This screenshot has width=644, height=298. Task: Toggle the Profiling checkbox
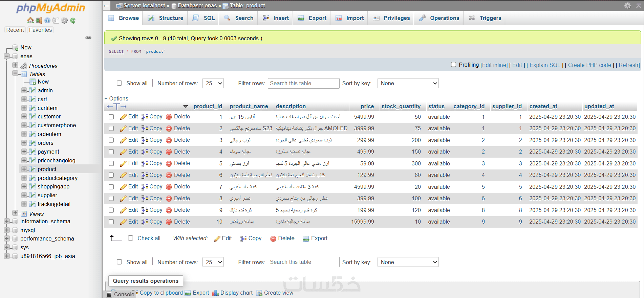454,65
